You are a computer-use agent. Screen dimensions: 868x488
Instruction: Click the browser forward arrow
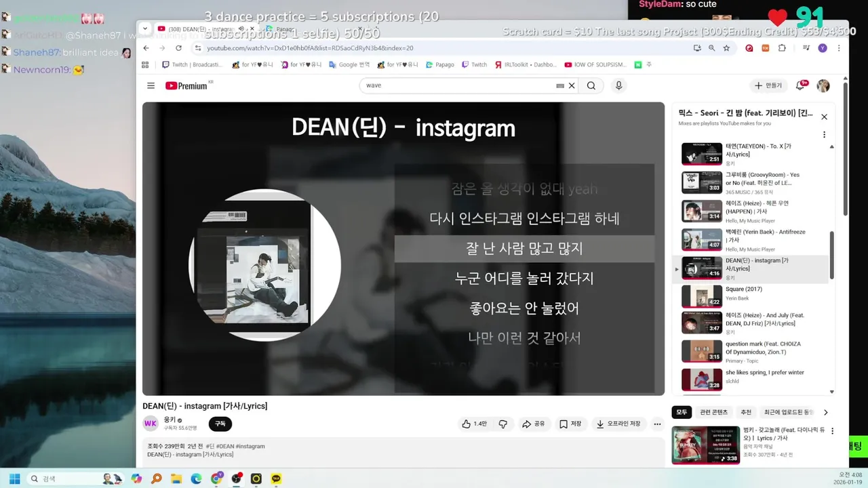click(x=162, y=48)
